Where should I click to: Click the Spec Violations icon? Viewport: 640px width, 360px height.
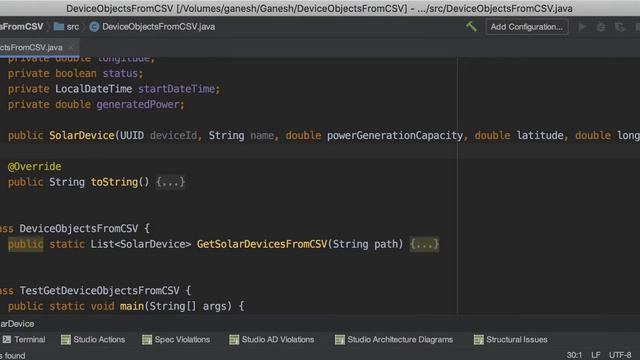[147, 340]
